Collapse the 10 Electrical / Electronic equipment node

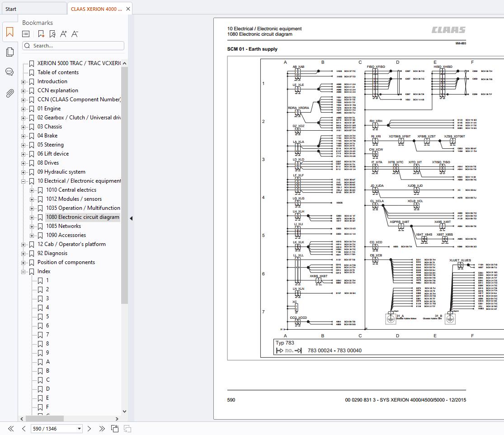24,181
